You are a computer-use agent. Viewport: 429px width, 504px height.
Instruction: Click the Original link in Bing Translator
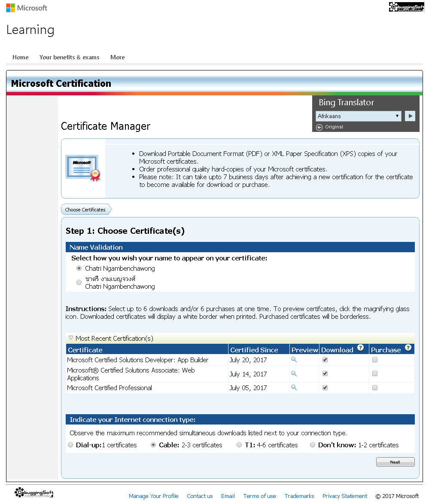334,127
